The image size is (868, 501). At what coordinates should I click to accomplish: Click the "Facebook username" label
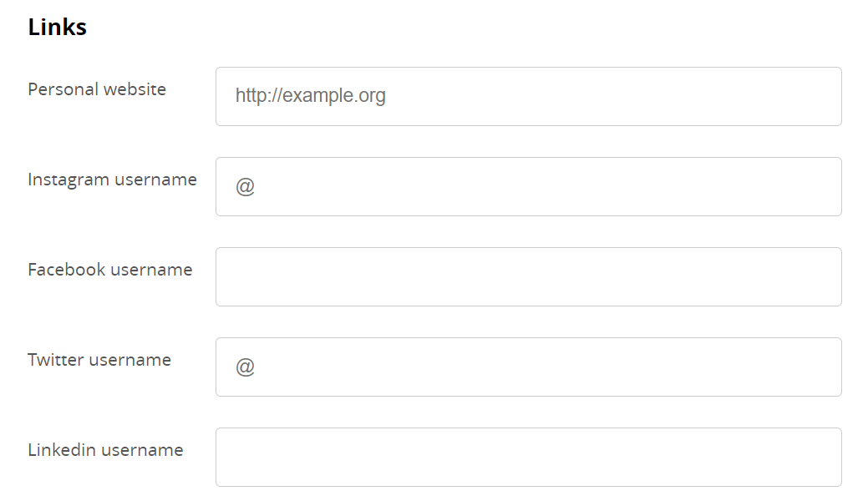[x=110, y=270]
